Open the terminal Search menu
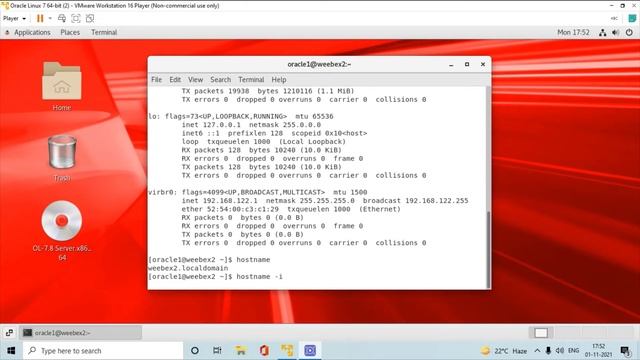 click(x=220, y=80)
